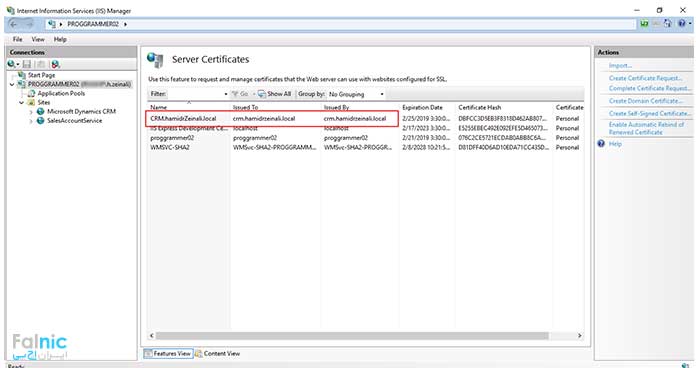Click the Show All filter icon
Screen dimensions: 696x368
tap(262, 94)
